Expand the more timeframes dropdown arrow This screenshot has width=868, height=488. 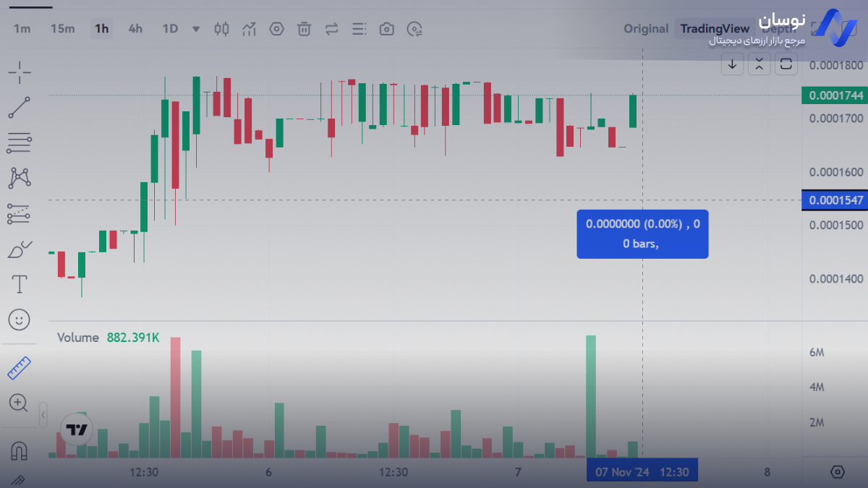[196, 30]
